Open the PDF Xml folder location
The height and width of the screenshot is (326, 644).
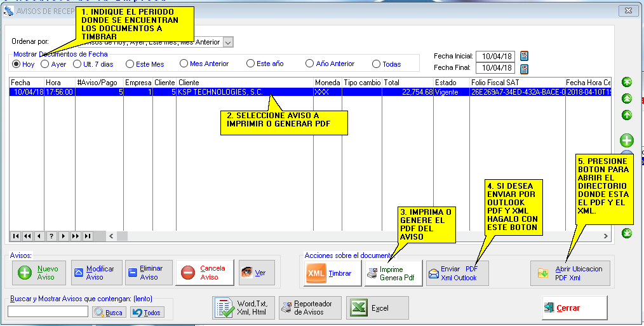click(570, 273)
